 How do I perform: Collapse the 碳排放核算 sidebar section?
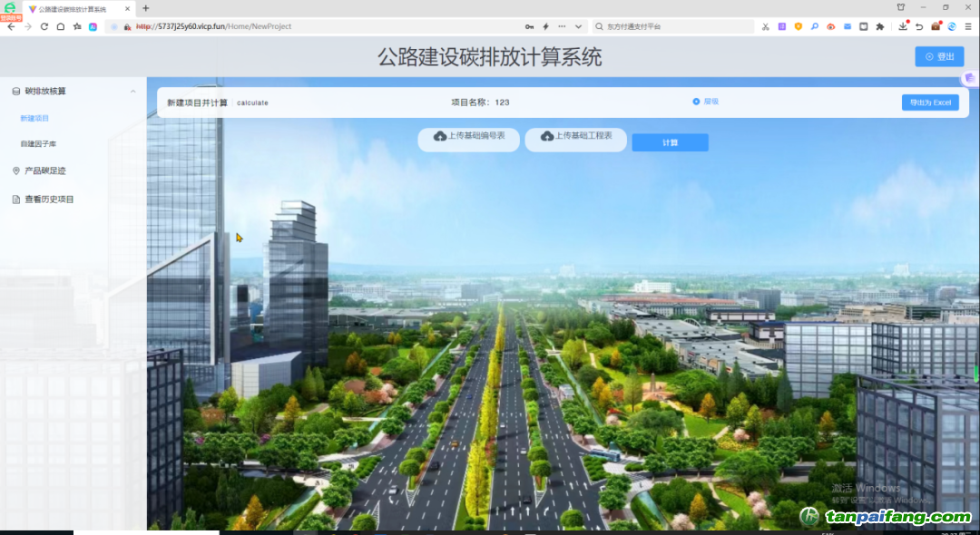coord(133,92)
